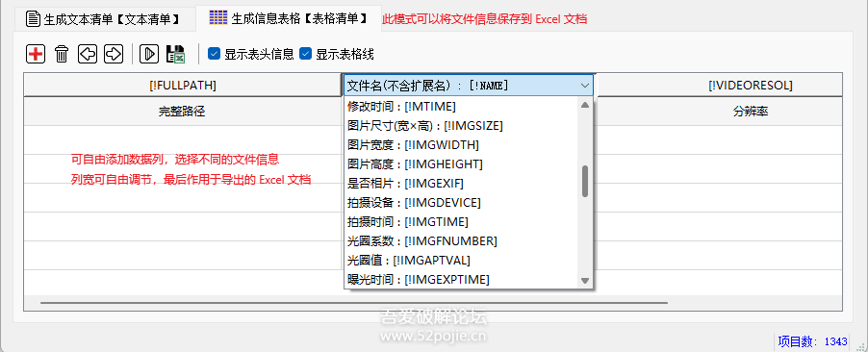Click the dropdown list's scroll-up arrow
The image size is (868, 352).
point(584,105)
